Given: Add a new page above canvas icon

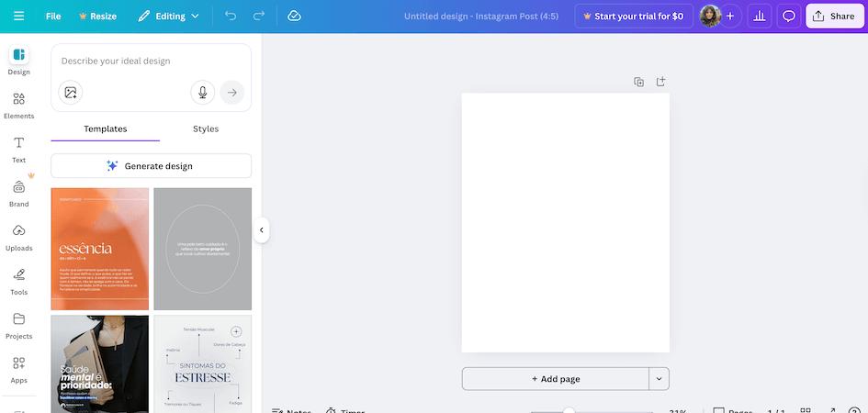Looking at the screenshot, I should click(x=661, y=82).
